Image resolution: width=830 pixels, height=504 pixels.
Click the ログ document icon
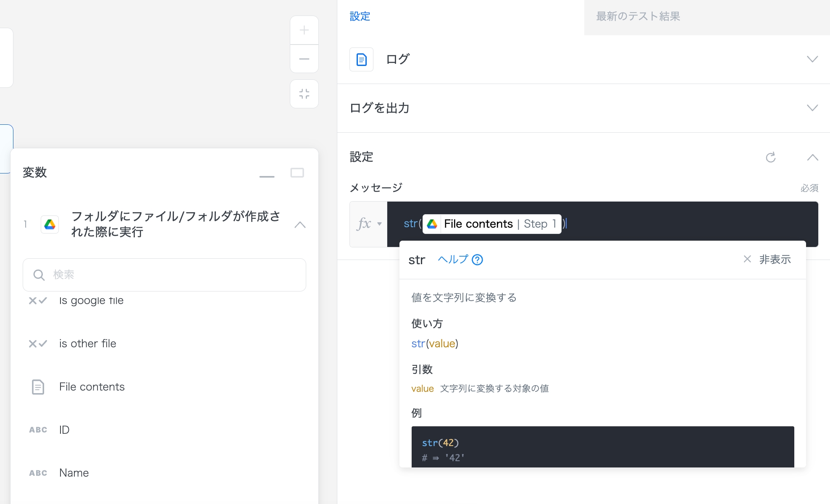tap(361, 59)
